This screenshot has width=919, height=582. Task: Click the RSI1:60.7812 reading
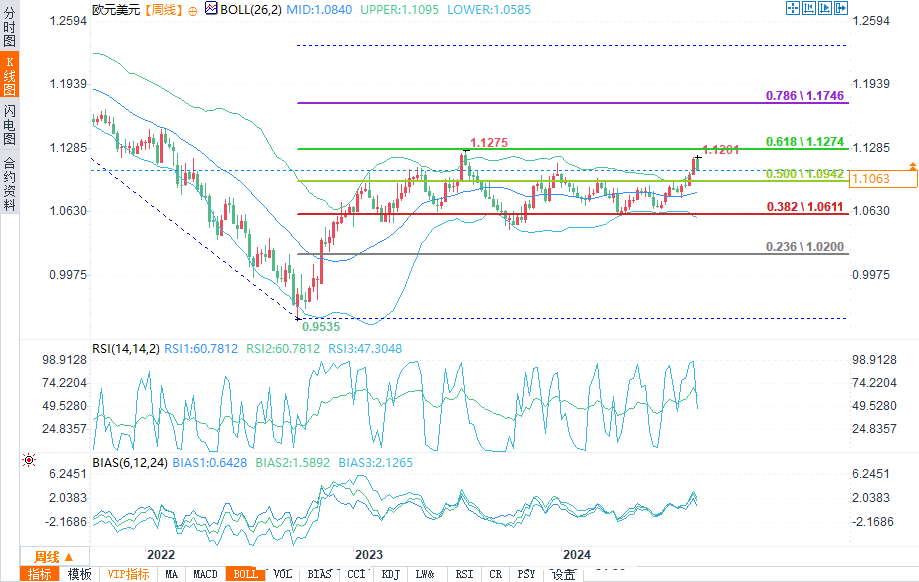click(201, 349)
